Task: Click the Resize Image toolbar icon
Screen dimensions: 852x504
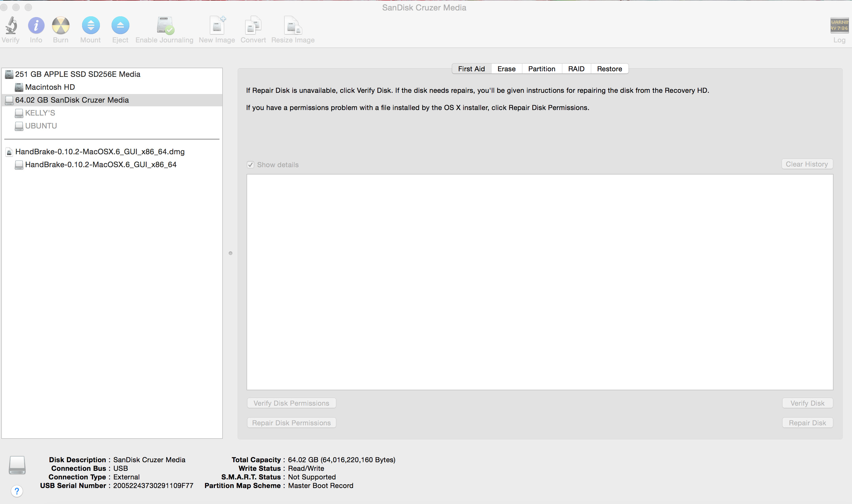Action: pos(293,26)
